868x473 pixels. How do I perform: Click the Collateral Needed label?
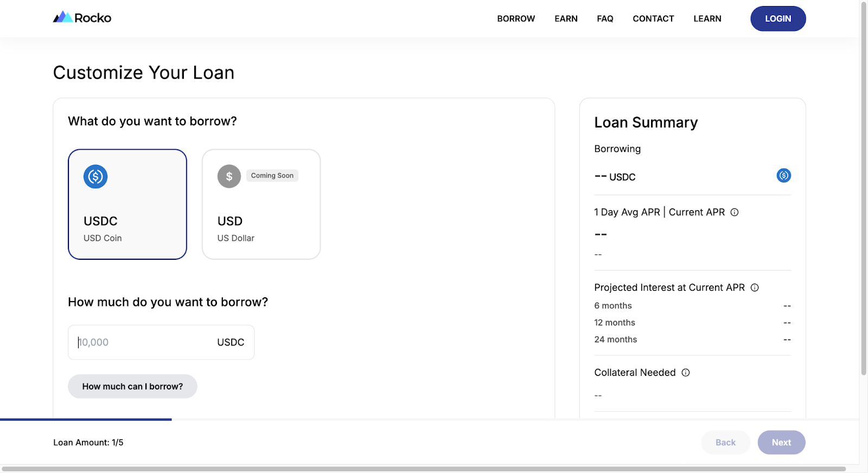(x=635, y=373)
